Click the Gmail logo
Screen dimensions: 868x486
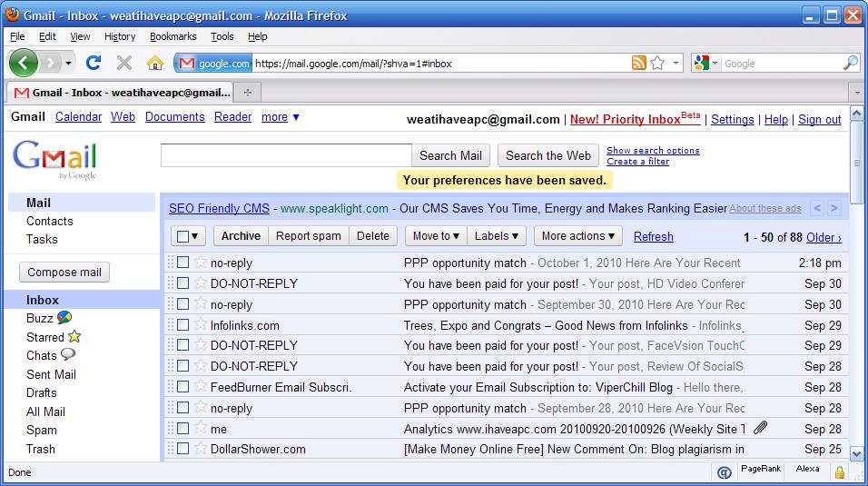coord(54,160)
